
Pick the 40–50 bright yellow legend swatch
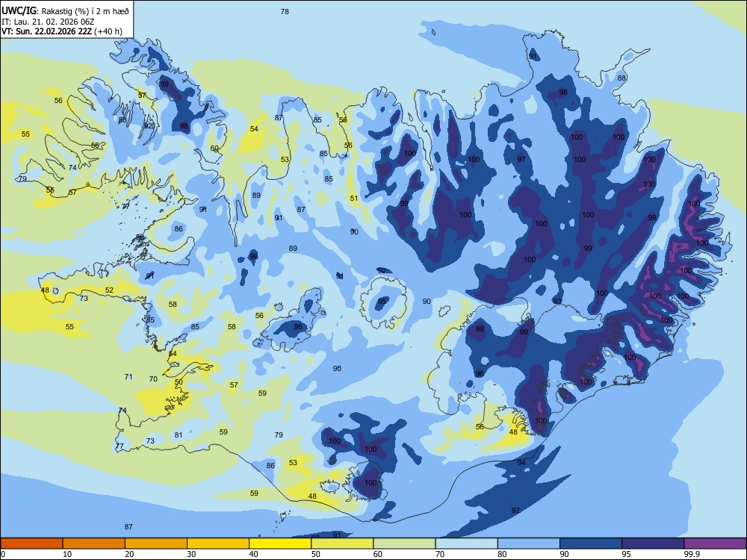click(x=280, y=544)
